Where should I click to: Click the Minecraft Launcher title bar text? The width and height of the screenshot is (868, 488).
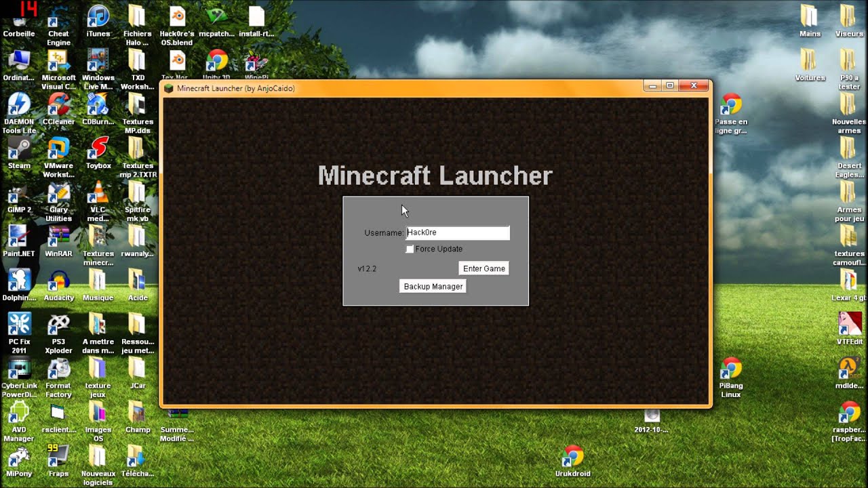[236, 88]
